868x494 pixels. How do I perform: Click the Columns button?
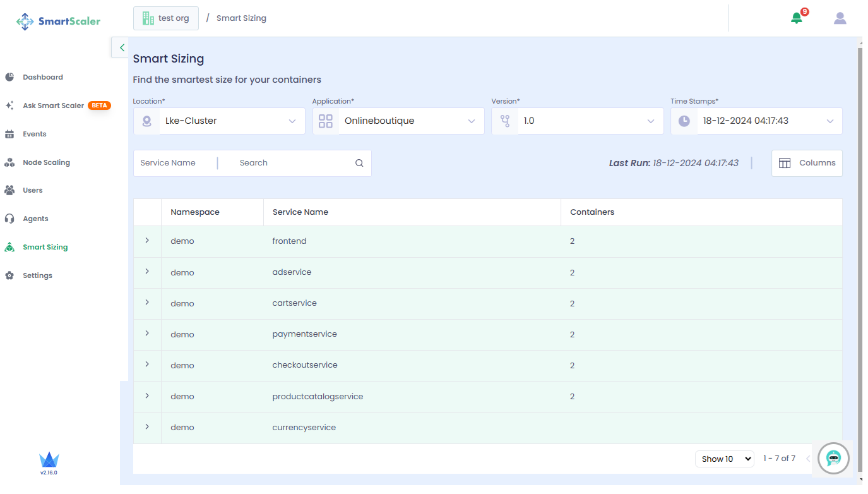coord(807,163)
